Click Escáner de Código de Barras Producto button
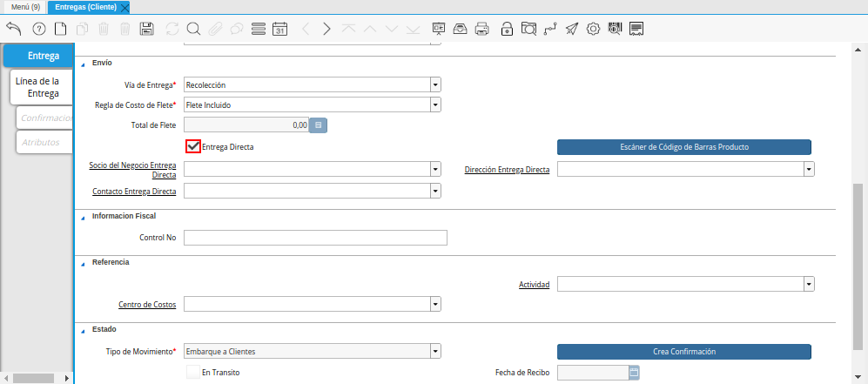Screen dimensions: 868x384 683,147
